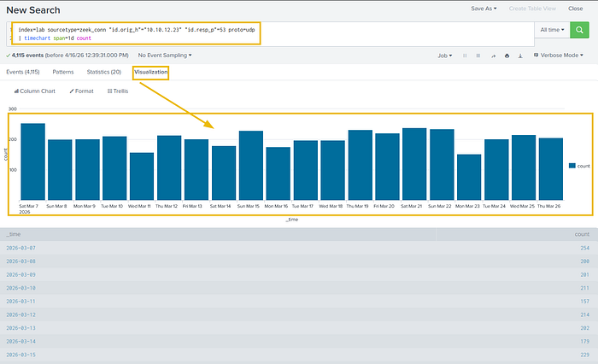
Task: Click inside the search query box
Action: (270, 34)
